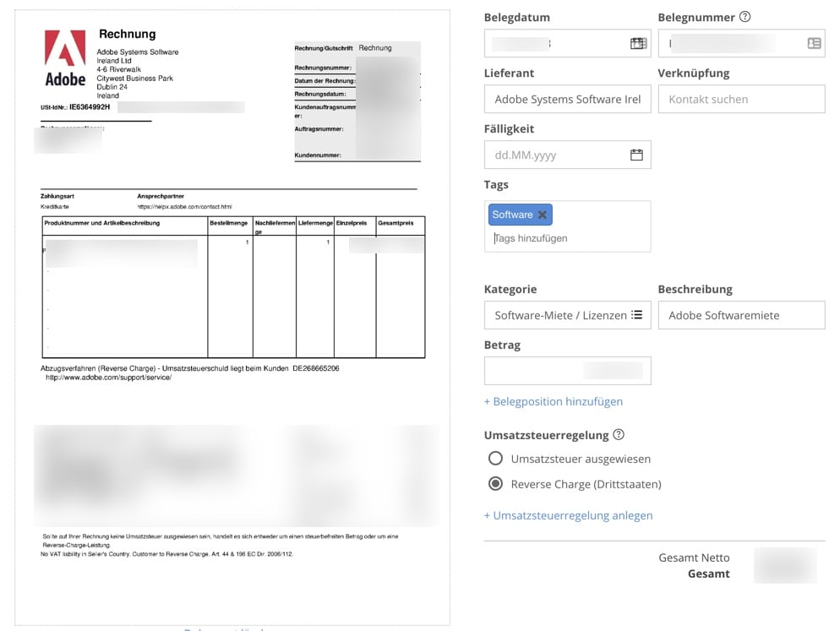
Task: Click the Einzelpreis column header
Action: coord(352,223)
